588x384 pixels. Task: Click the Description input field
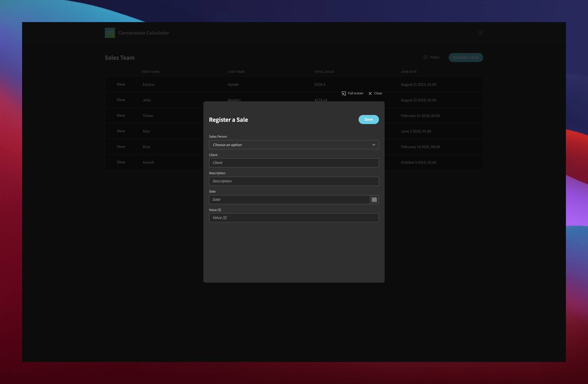click(294, 181)
